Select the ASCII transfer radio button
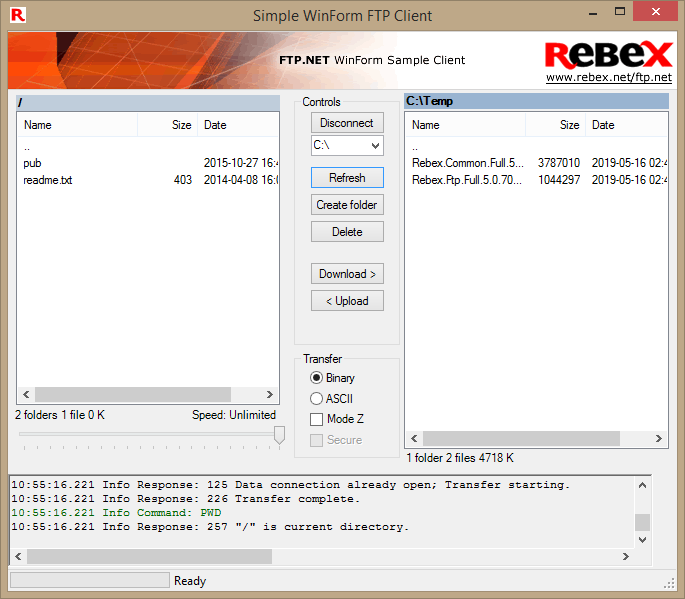This screenshot has width=685, height=599. (331, 398)
